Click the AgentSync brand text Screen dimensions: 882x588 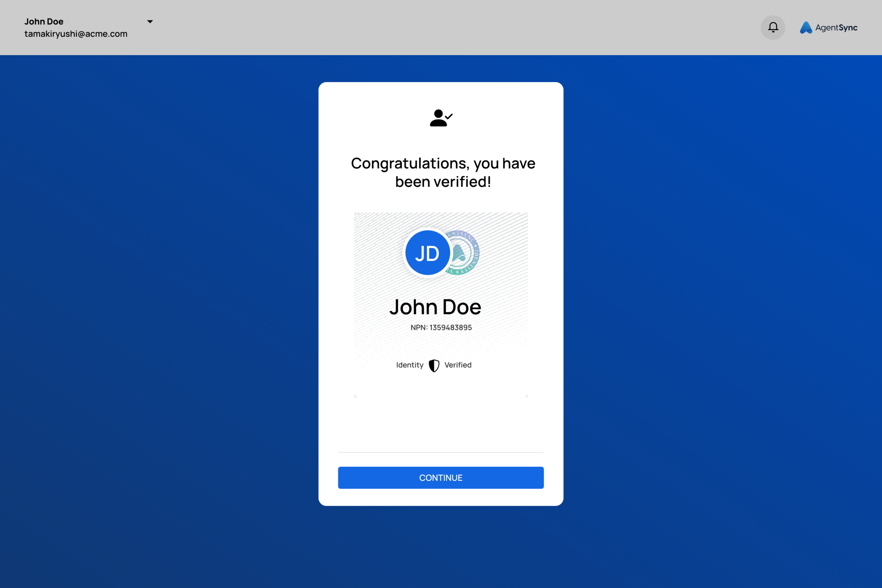(836, 27)
